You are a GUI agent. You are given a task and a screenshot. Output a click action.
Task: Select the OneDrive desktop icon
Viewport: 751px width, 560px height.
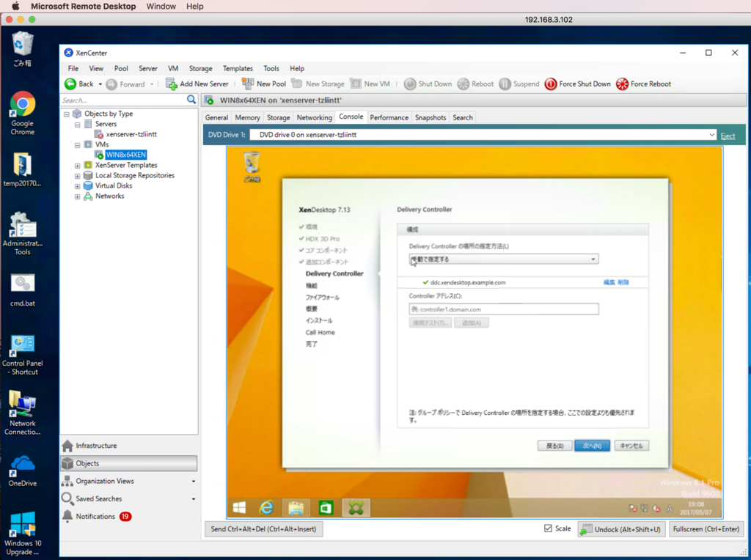23,471
